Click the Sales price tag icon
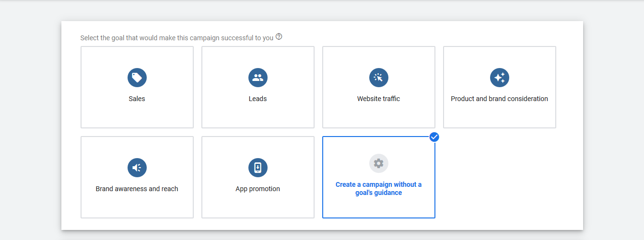 137,78
